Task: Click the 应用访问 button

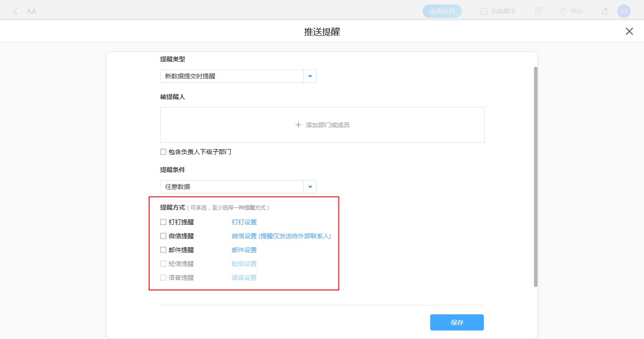Action: tap(442, 11)
